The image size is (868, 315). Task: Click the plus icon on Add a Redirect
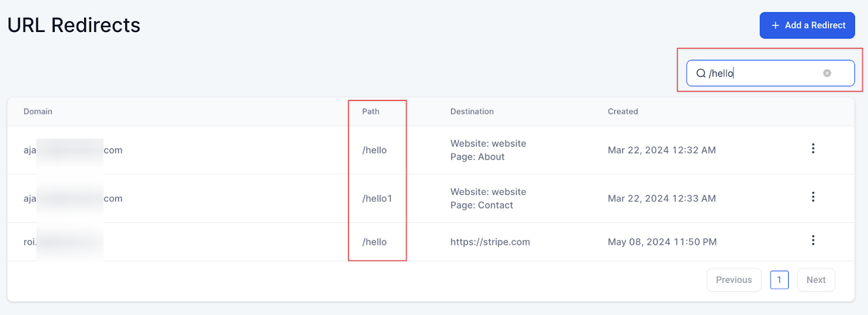(775, 26)
